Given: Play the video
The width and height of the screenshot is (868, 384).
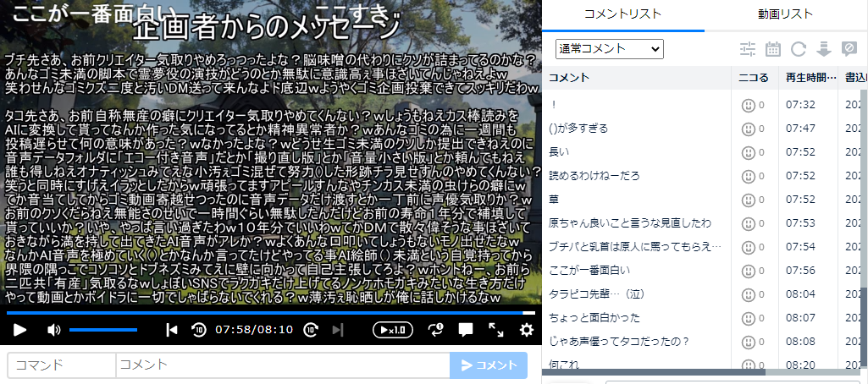Looking at the screenshot, I should [x=20, y=331].
